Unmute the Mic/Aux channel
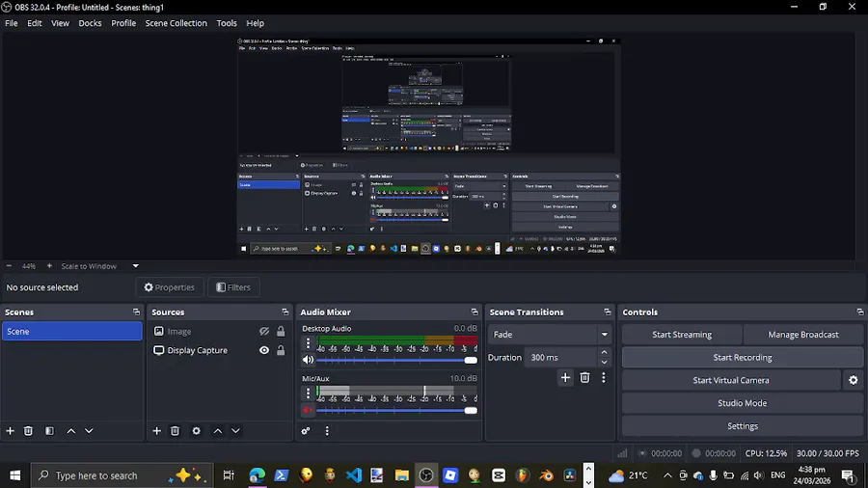 (x=308, y=410)
